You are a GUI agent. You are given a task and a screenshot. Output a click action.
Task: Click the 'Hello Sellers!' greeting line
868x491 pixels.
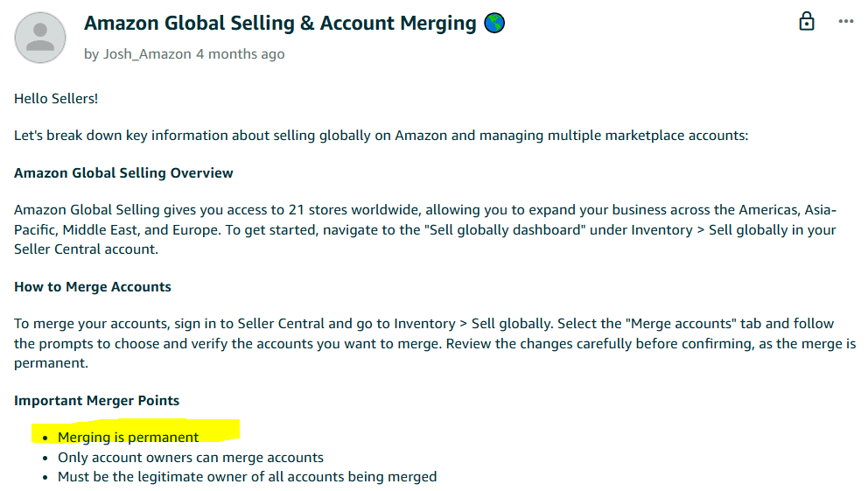56,99
